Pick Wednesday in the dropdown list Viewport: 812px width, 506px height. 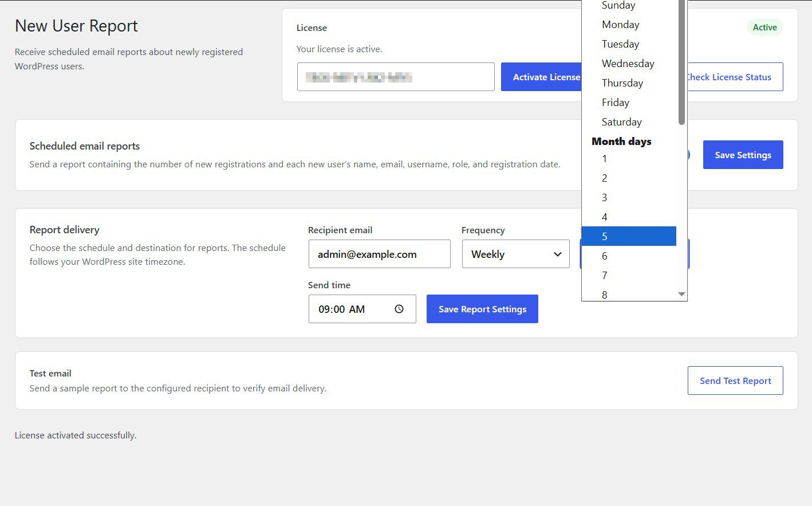(629, 64)
